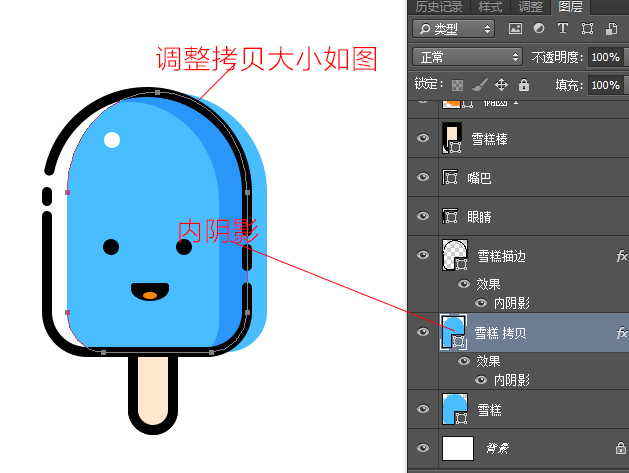
Task: Select 眼睛 layer thumbnail
Action: (450, 216)
